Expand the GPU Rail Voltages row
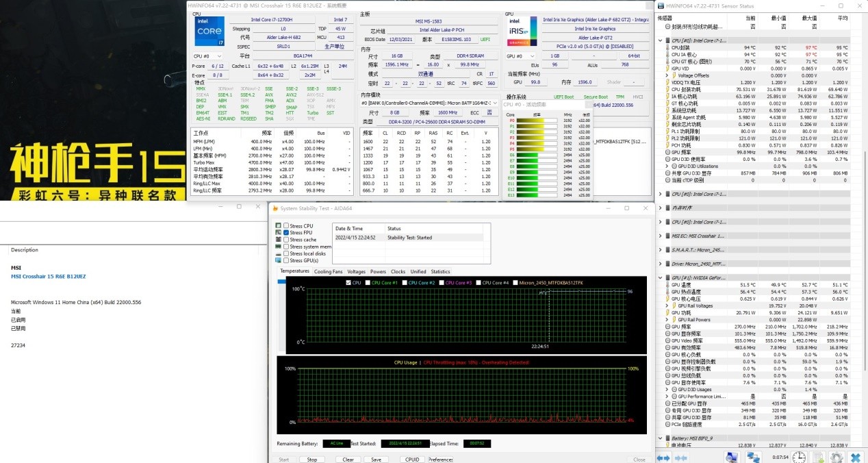The width and height of the screenshot is (868, 463). pos(667,305)
